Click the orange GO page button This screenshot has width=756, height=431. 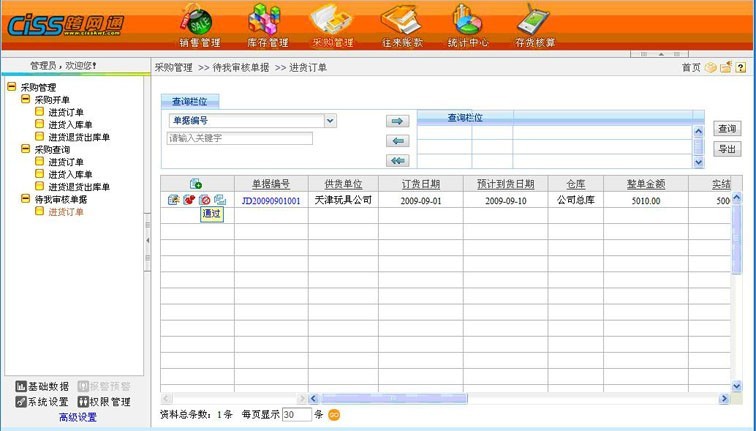coord(334,414)
